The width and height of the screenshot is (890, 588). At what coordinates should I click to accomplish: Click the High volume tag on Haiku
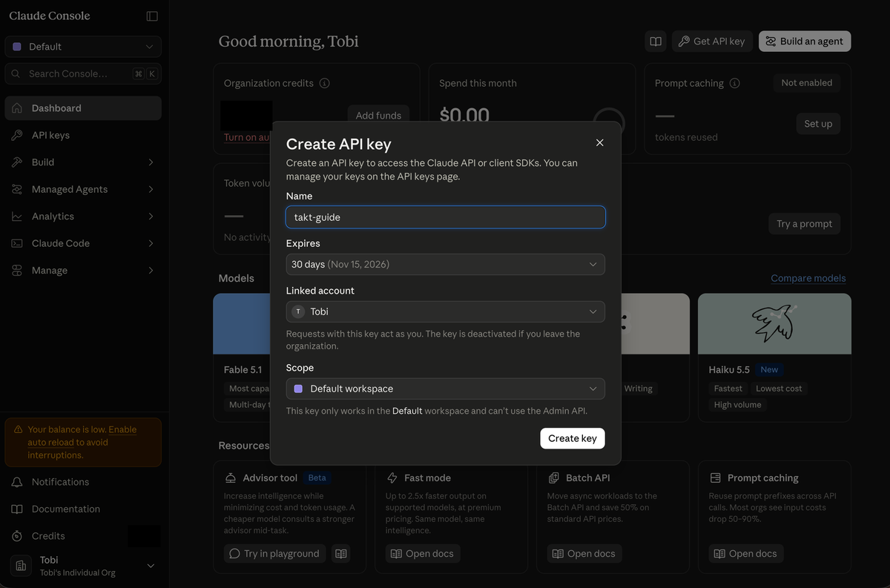pos(737,405)
